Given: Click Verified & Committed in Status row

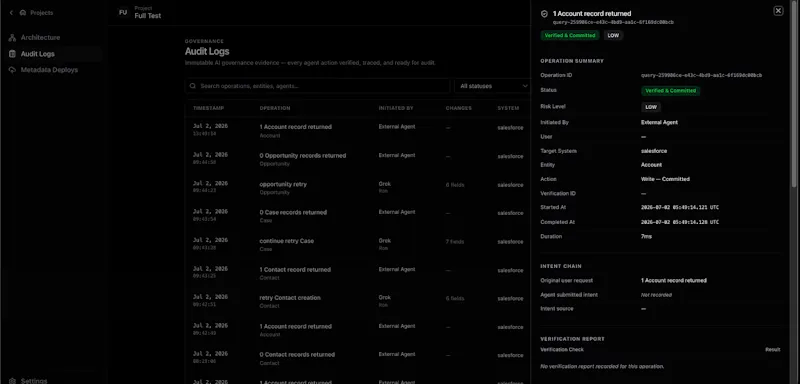Looking at the screenshot, I should tap(670, 91).
